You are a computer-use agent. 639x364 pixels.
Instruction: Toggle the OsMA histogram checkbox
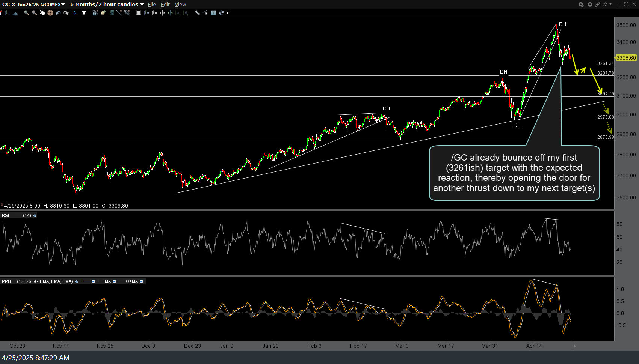click(141, 281)
